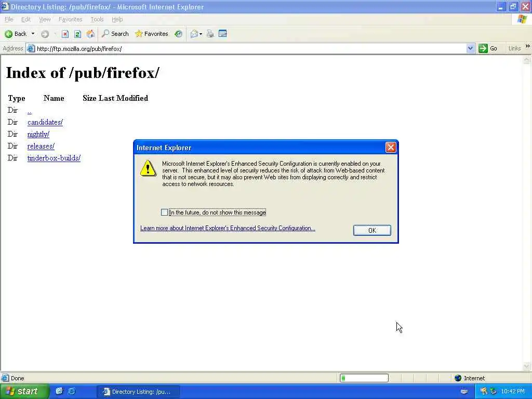Screen dimensions: 532x399
Task: Click the 'Done' status bar text
Action: coord(17,378)
